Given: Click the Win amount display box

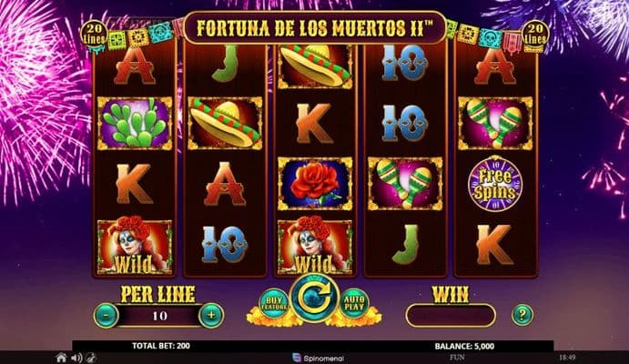Looking at the screenshot, I should 451,316.
